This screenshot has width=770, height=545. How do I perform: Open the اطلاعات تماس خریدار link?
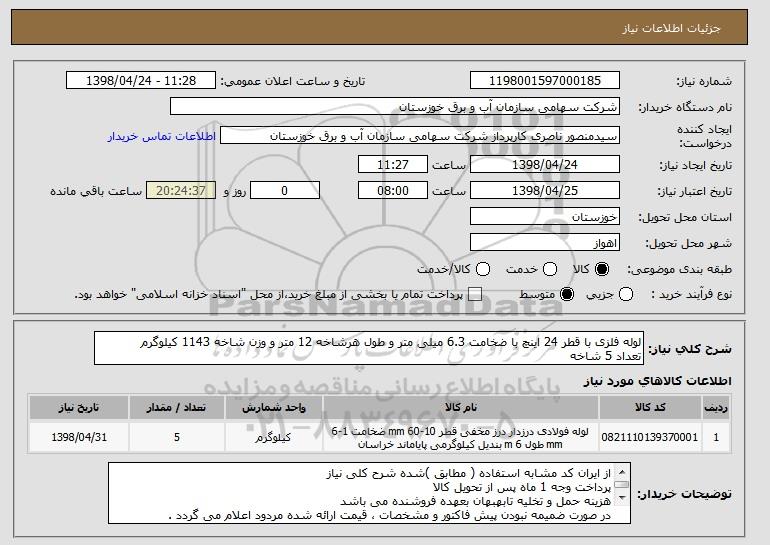162,136
